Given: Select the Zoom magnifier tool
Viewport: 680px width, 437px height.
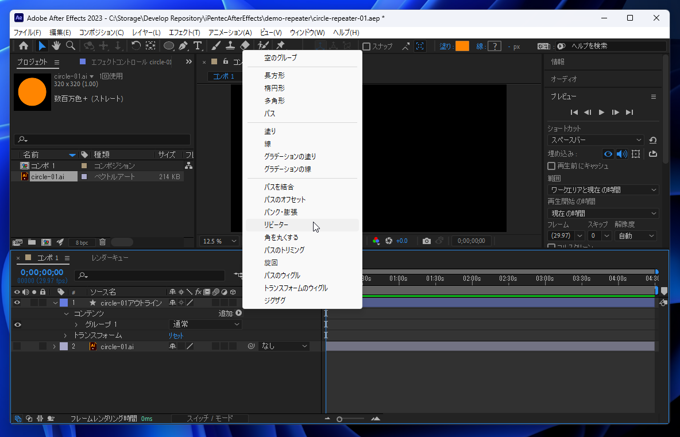Looking at the screenshot, I should click(70, 46).
